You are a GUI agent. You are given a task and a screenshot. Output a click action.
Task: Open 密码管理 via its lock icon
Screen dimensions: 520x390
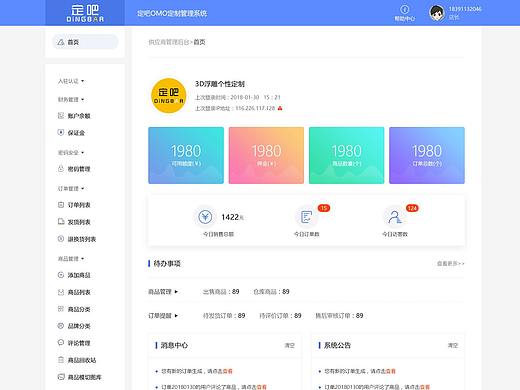pyautogui.click(x=61, y=169)
